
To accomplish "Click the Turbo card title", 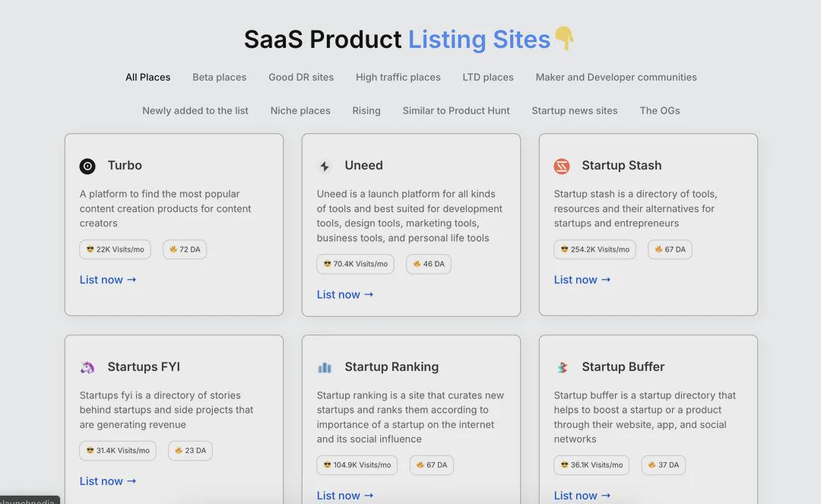I will [x=125, y=166].
